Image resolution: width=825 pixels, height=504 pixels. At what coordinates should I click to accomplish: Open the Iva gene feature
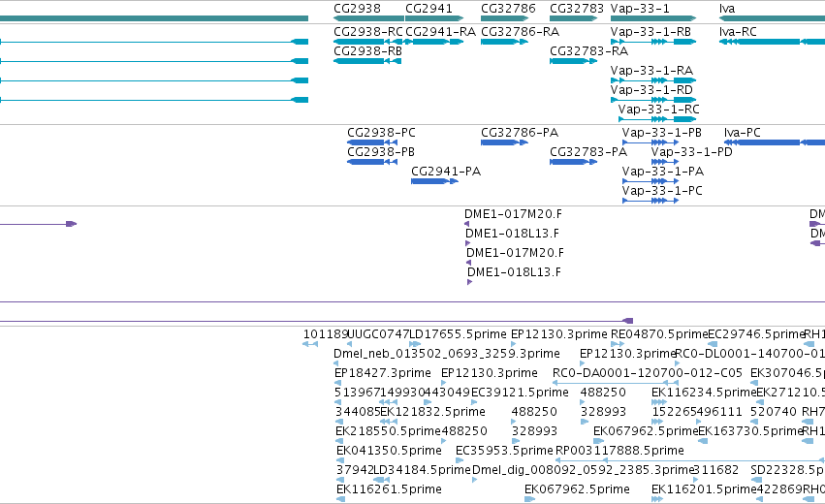(x=772, y=18)
